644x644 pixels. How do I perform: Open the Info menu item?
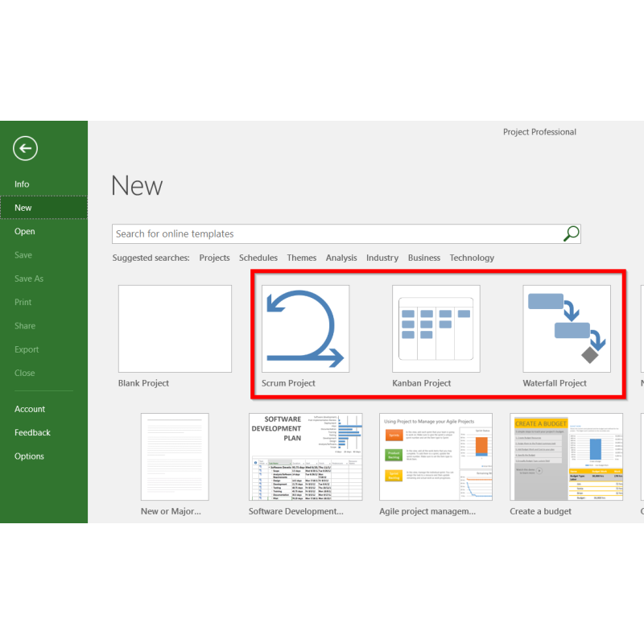coord(22,184)
